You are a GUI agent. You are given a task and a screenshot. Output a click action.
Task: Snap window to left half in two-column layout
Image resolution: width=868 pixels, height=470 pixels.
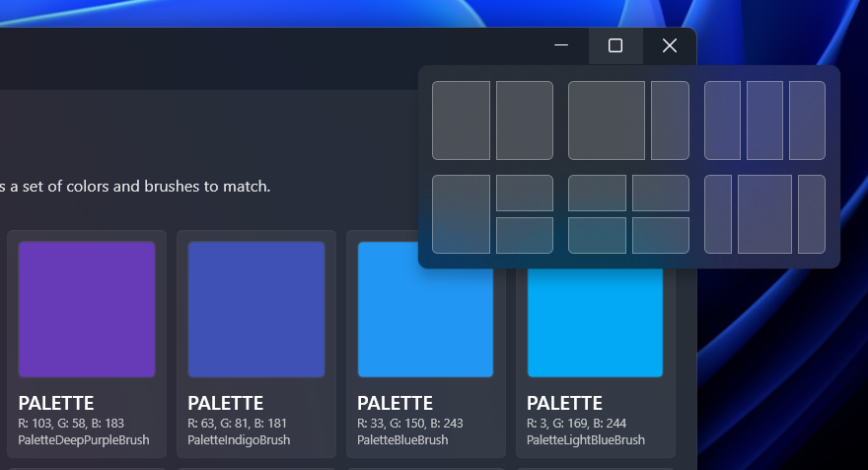click(x=461, y=120)
